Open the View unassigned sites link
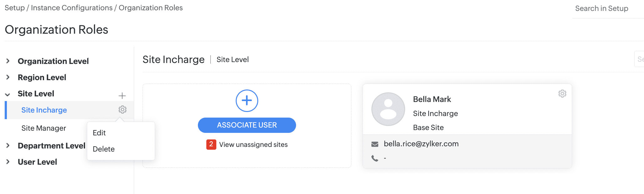This screenshot has height=194, width=644. (253, 145)
